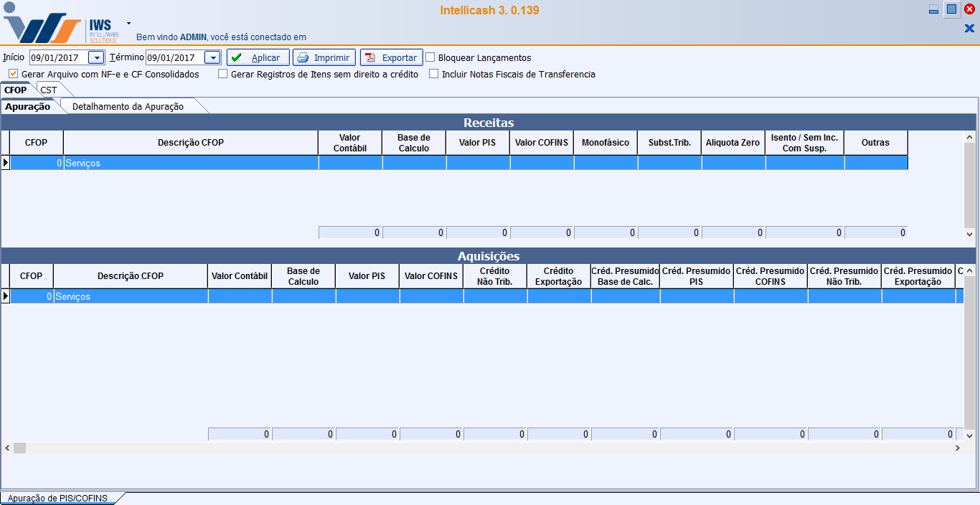980x505 pixels.
Task: Click the Receitas grid scroll up arrow
Action: (970, 137)
